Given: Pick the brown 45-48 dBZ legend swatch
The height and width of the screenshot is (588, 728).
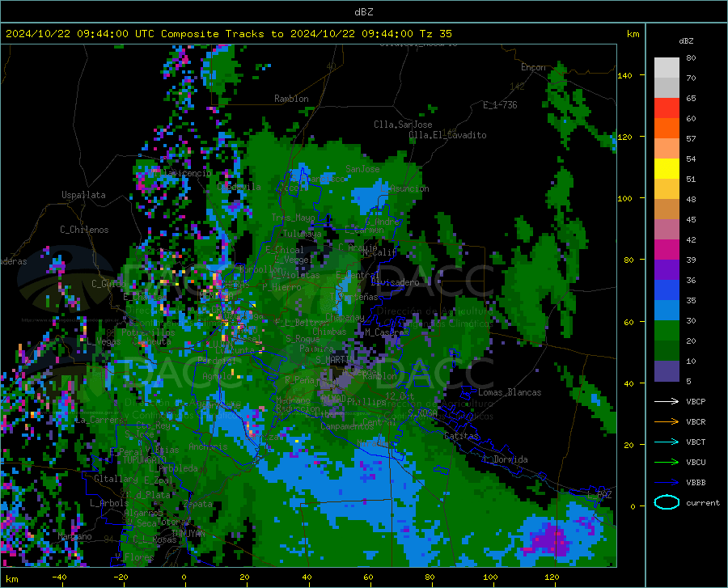Looking at the screenshot, I should pyautogui.click(x=667, y=209).
